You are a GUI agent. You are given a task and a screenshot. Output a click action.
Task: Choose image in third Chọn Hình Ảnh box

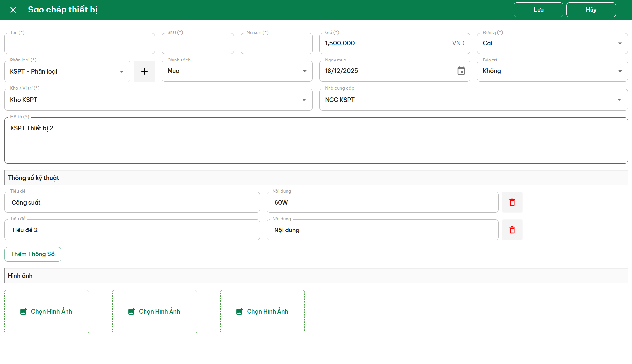[x=262, y=311]
